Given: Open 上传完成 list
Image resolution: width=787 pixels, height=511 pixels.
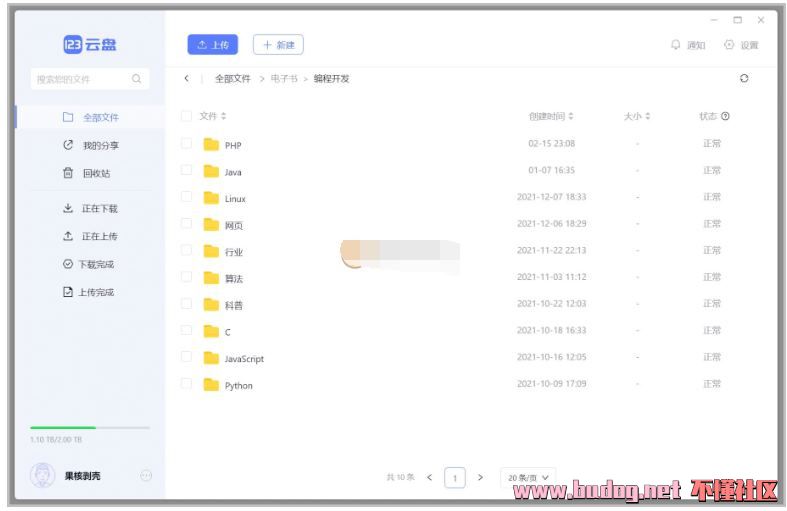Looking at the screenshot, I should point(90,292).
